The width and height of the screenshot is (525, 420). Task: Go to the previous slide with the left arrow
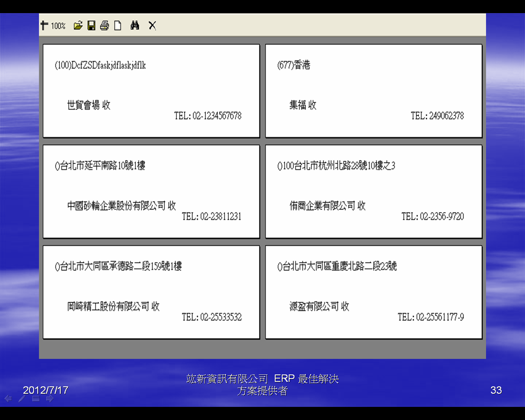(x=8, y=399)
